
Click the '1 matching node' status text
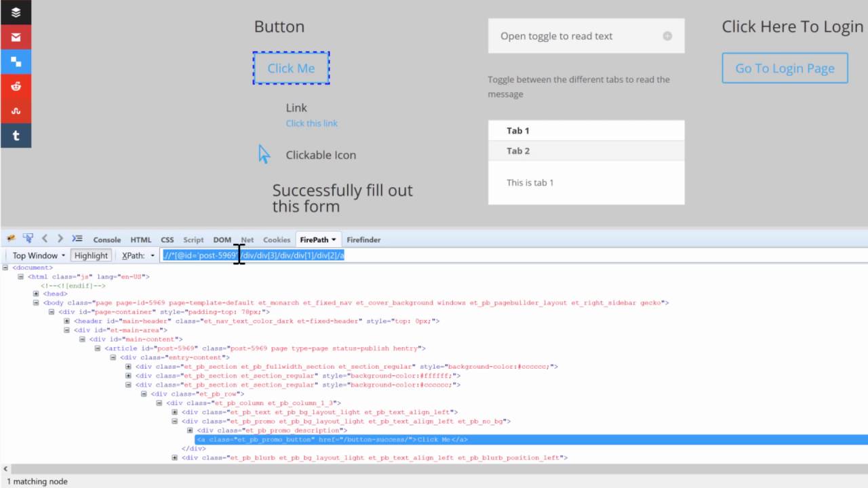(x=37, y=481)
